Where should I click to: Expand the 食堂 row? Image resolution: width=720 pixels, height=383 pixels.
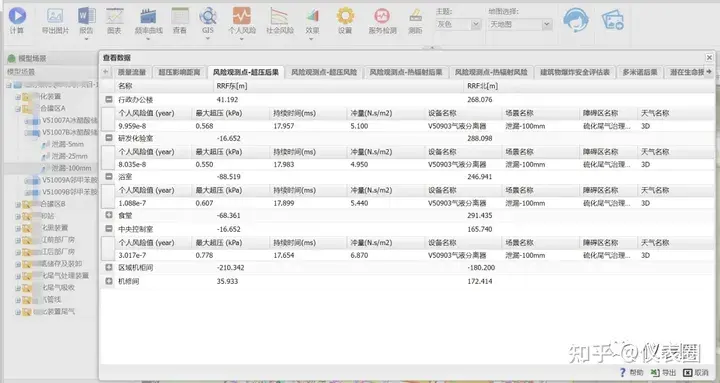click(109, 215)
